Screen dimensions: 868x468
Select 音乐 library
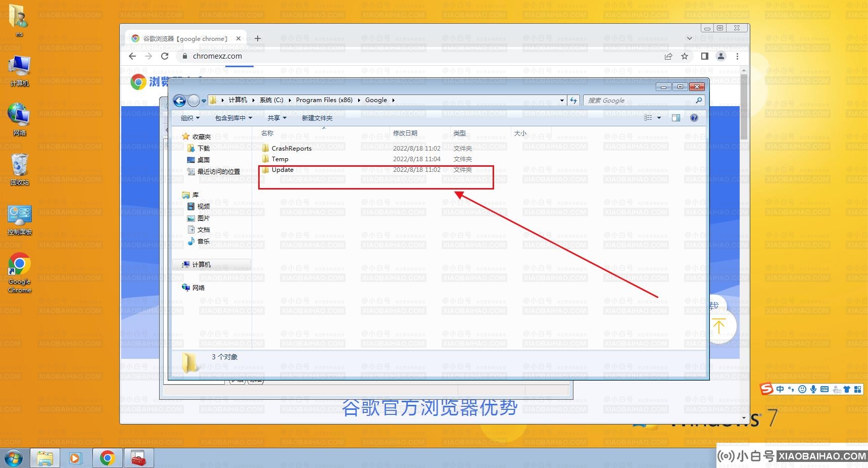coord(199,241)
